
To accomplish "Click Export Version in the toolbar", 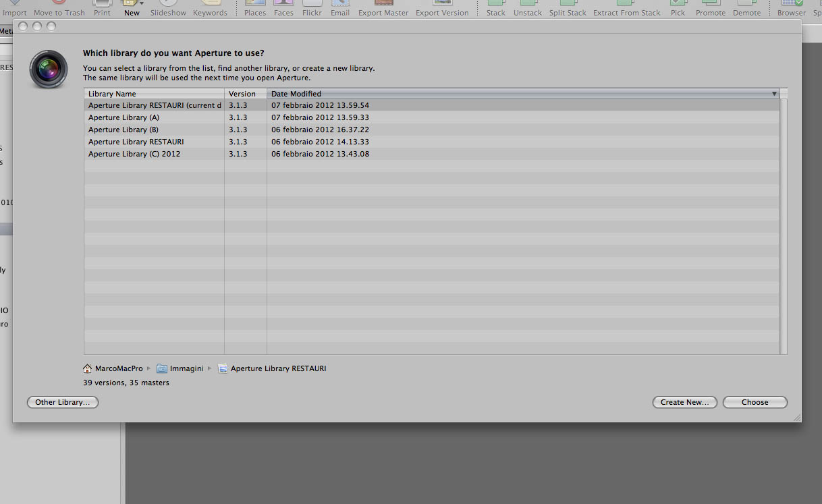I will click(x=442, y=9).
